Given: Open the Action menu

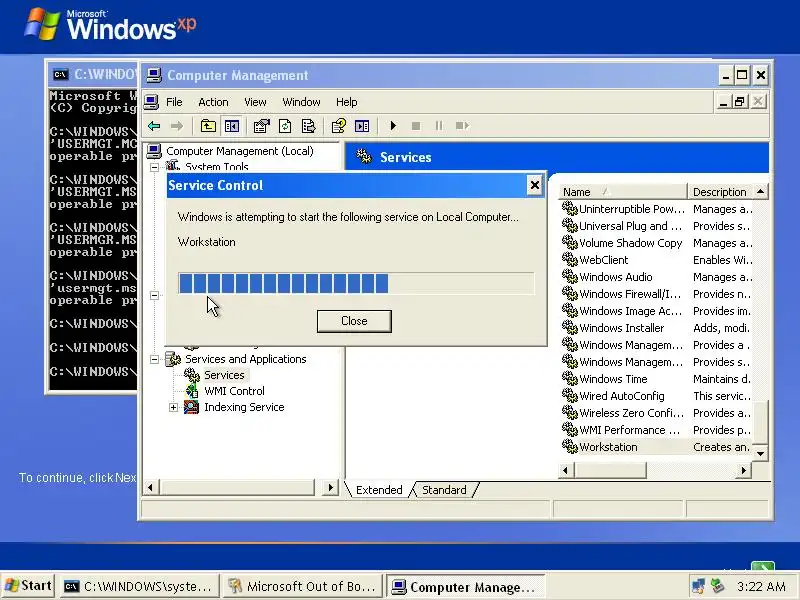Looking at the screenshot, I should 213,102.
